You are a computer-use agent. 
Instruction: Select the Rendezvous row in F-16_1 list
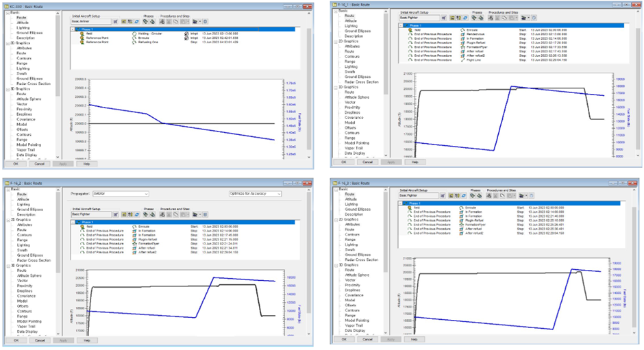tap(513, 34)
